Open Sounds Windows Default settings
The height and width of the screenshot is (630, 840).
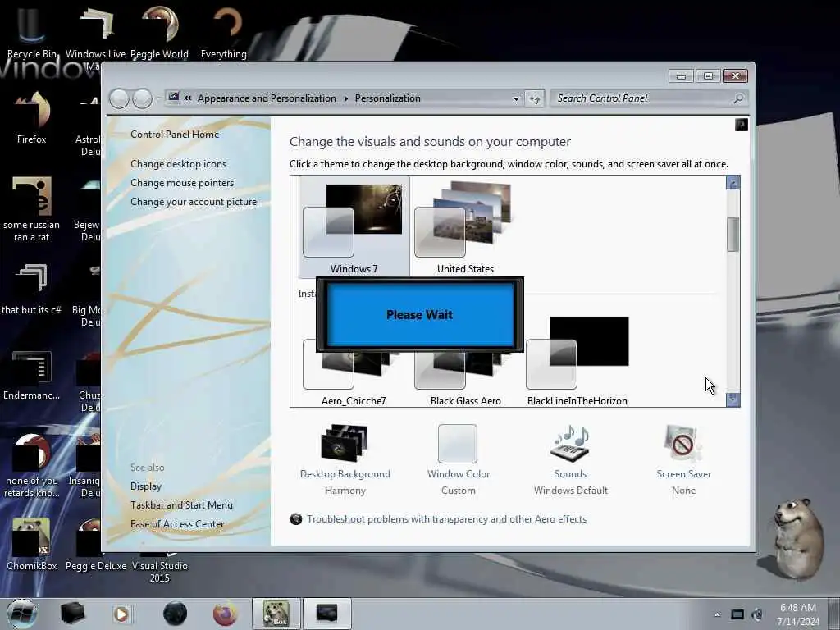[571, 461]
